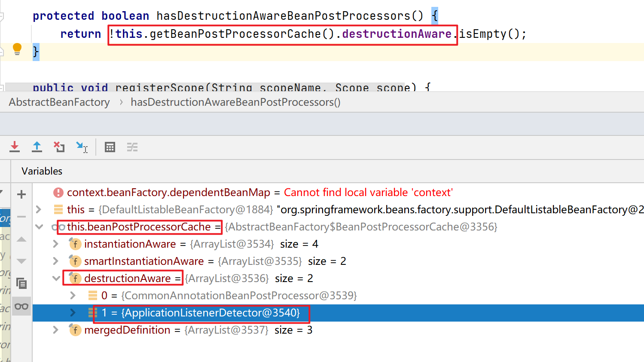Click the Duplicate Watch icon
The width and height of the screenshot is (644, 362).
click(21, 284)
